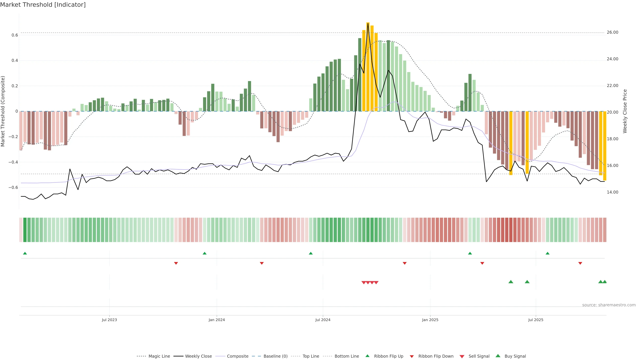Screen dimensions: 644x362
Task: Click the leftmost red Ribbon Flip Down marker
Action: 176,263
